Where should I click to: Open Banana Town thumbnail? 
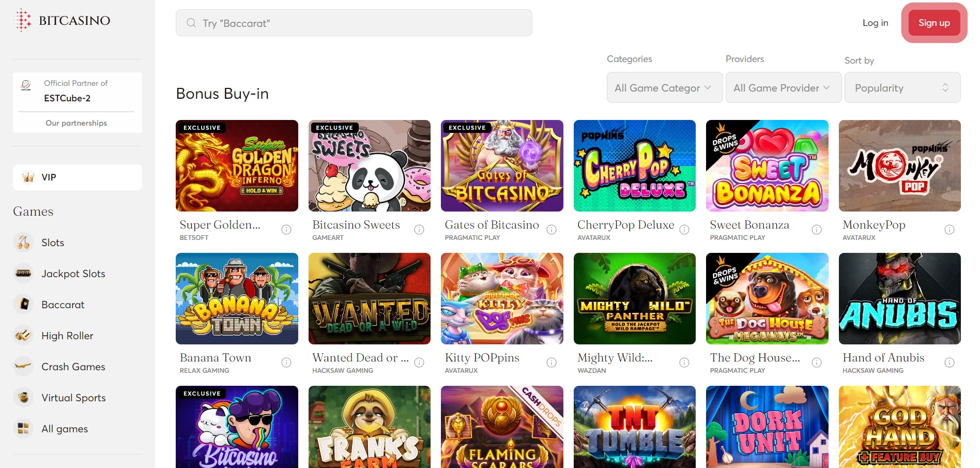point(237,299)
